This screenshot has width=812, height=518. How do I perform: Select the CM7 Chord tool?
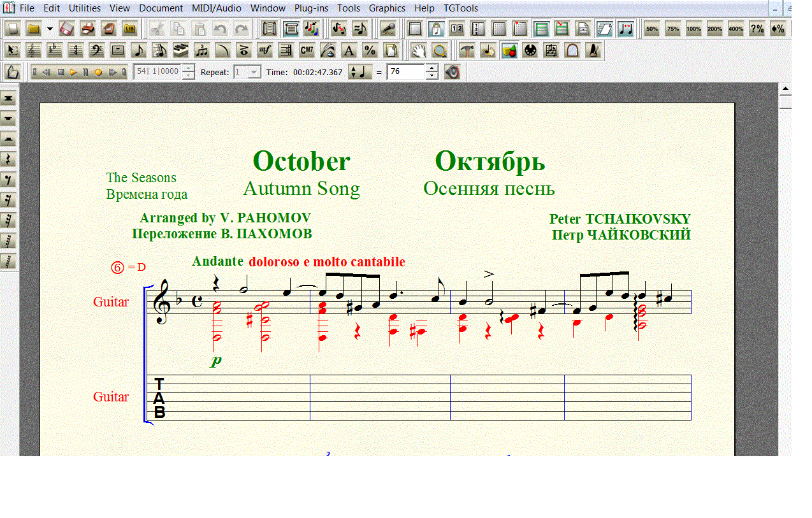307,50
